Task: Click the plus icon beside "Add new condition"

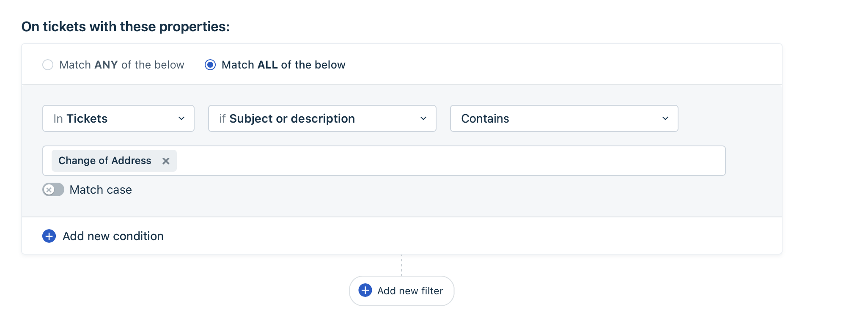Action: point(49,236)
